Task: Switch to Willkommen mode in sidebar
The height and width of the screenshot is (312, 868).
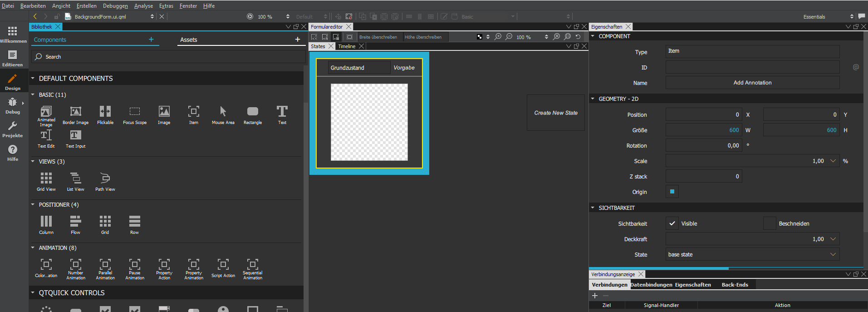Action: click(x=13, y=35)
